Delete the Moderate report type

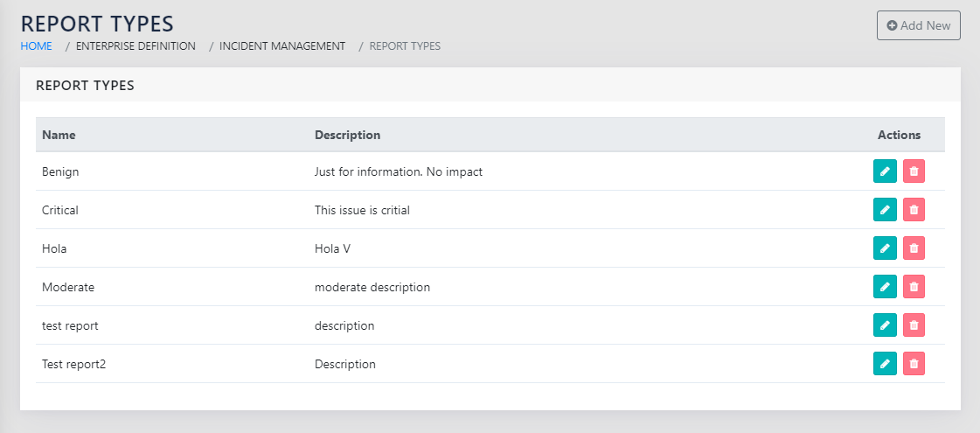(914, 287)
